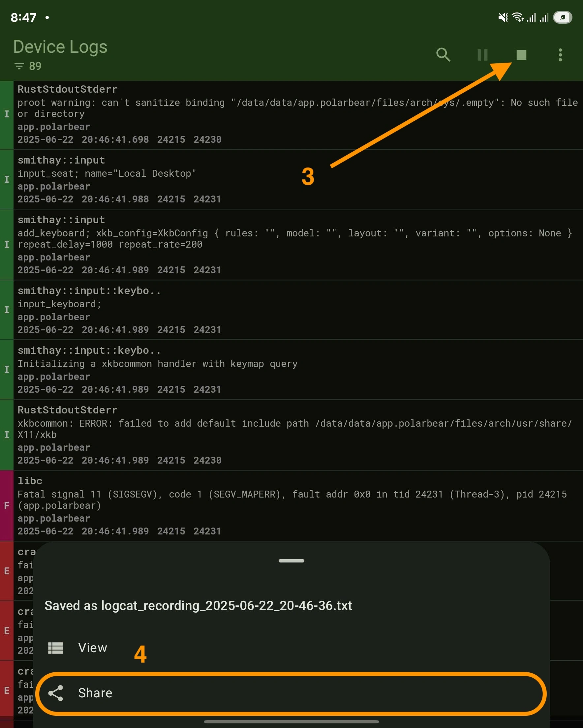Tap the muted sound icon in status bar

pyautogui.click(x=503, y=17)
